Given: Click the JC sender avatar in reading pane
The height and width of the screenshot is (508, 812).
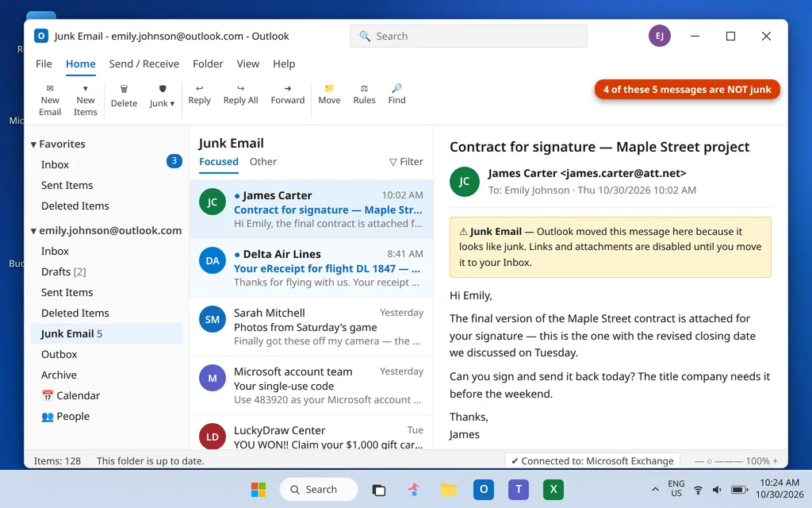Looking at the screenshot, I should (x=465, y=182).
